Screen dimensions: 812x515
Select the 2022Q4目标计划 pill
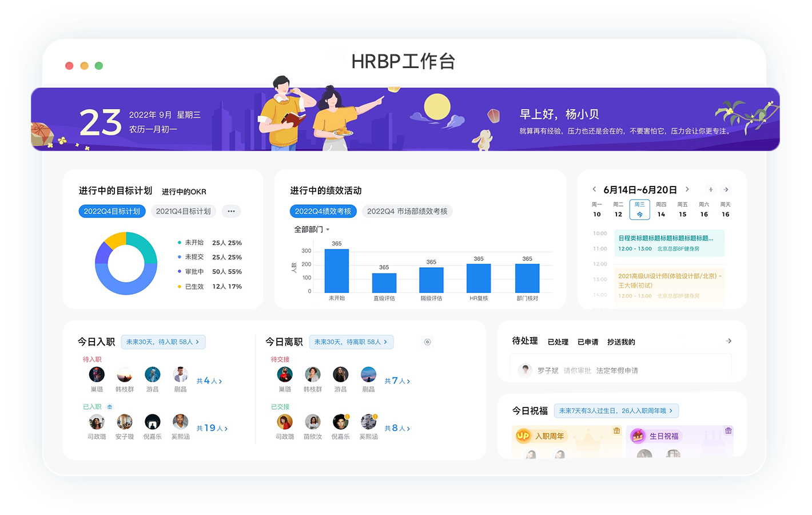pos(112,211)
